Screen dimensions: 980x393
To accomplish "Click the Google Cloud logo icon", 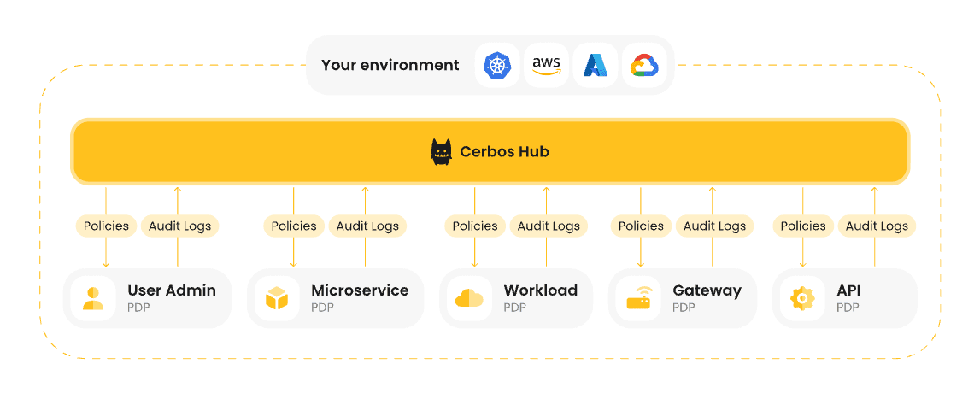I will coord(644,65).
